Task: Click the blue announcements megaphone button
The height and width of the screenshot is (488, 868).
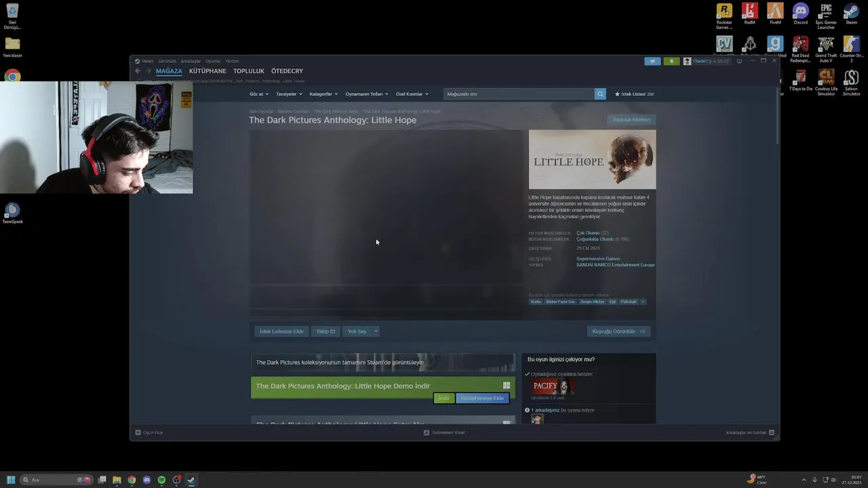Action: pyautogui.click(x=652, y=61)
